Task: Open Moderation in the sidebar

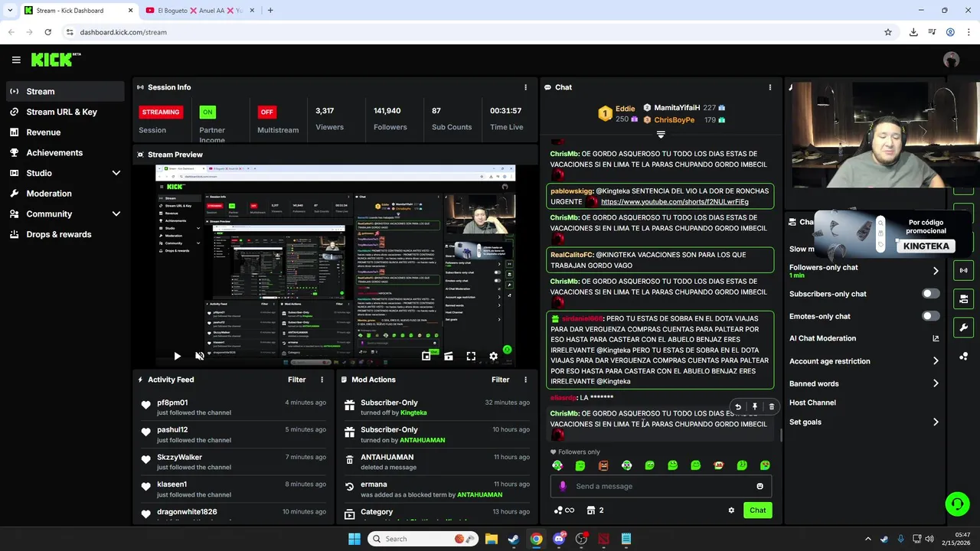Action: point(65,194)
